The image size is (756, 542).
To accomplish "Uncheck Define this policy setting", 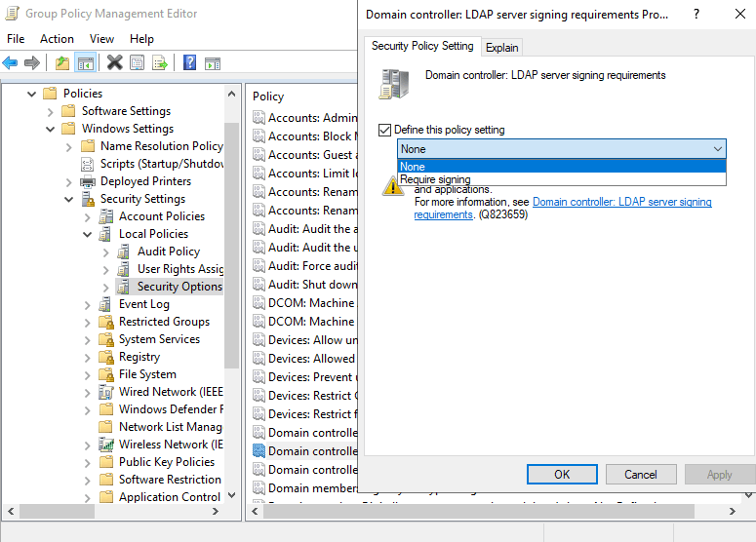I will click(x=384, y=130).
